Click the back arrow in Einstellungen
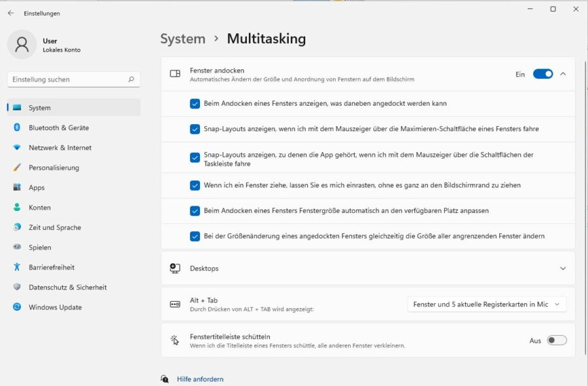The height and width of the screenshot is (386, 588). point(10,12)
